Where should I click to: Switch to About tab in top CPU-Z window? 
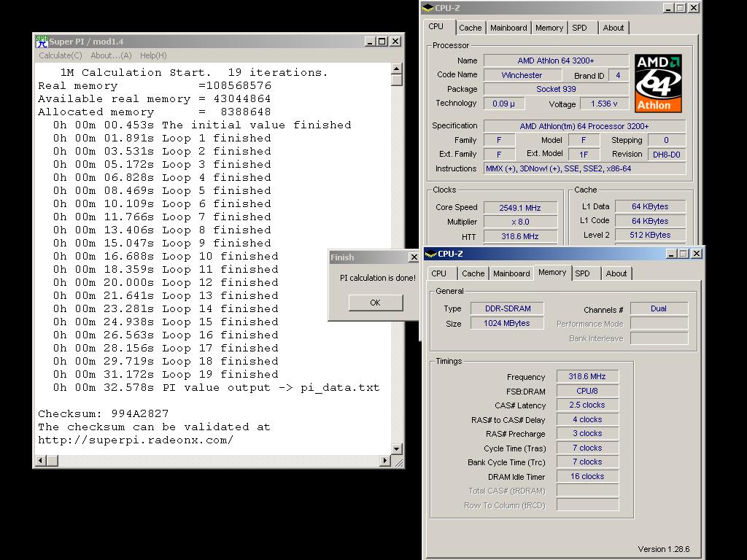click(x=613, y=28)
